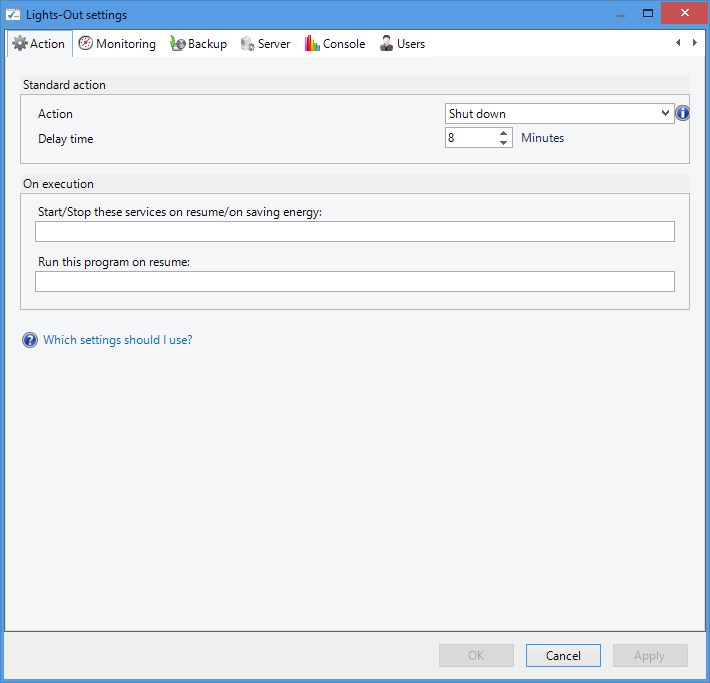The width and height of the screenshot is (710, 683).
Task: Click the Lights-Out app icon in title bar
Action: [x=13, y=14]
